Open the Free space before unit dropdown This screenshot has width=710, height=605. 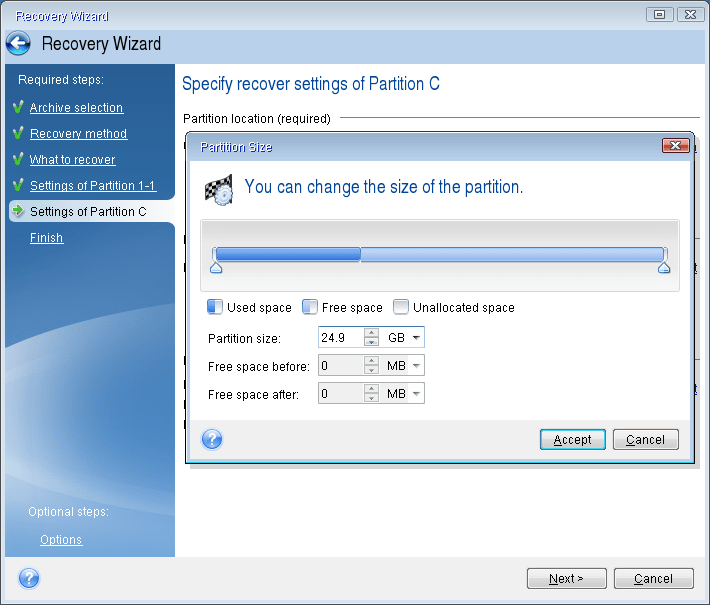click(416, 366)
